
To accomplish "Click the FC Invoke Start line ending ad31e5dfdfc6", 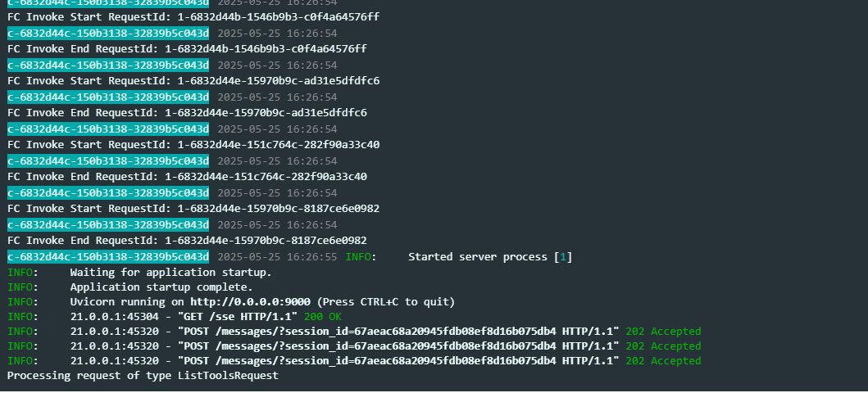I will tap(193, 81).
